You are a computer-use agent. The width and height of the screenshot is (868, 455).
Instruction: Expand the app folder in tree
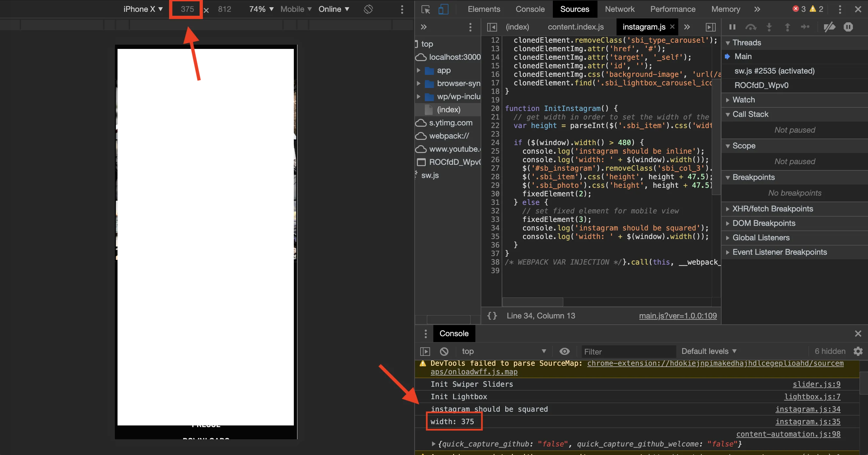(x=419, y=71)
